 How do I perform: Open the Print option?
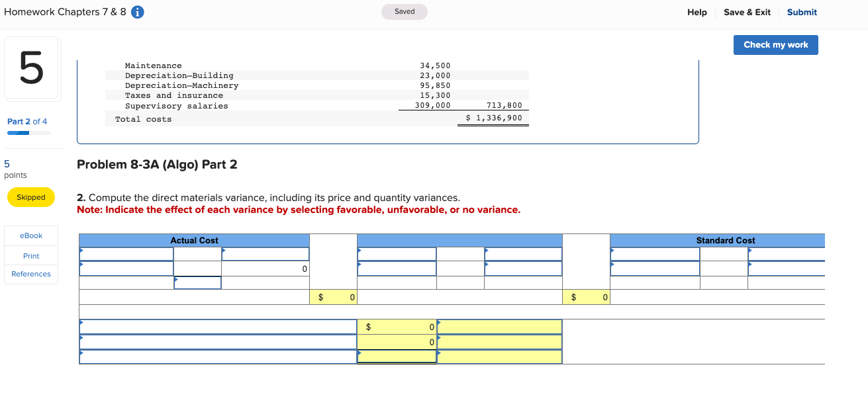[30, 256]
